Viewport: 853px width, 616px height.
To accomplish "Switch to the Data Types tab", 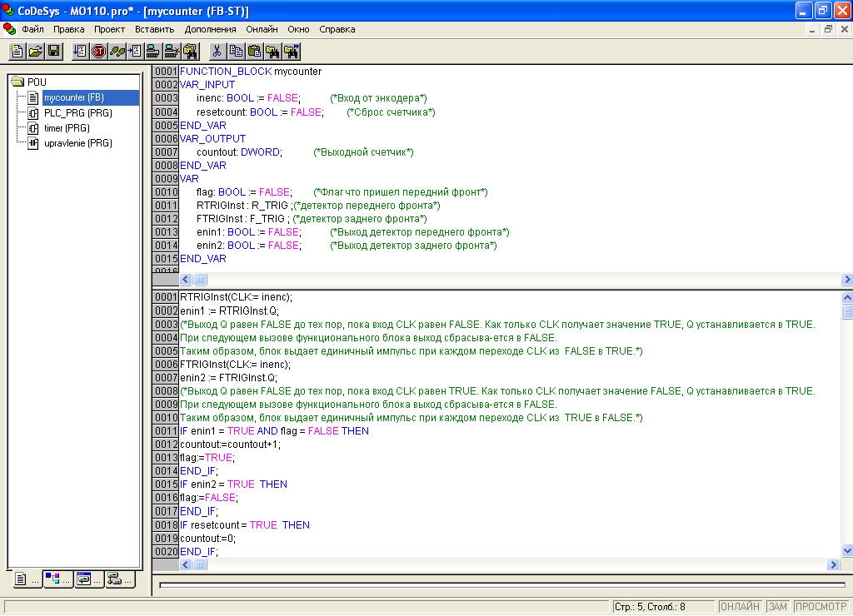I will pyautogui.click(x=58, y=579).
